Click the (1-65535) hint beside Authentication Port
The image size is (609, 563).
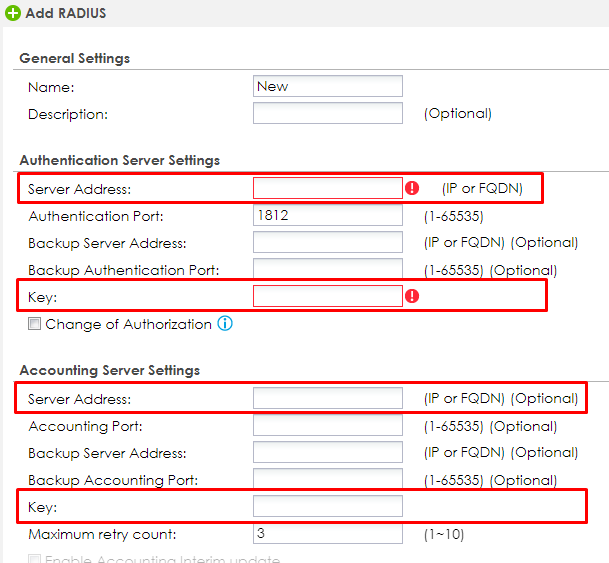point(454,216)
